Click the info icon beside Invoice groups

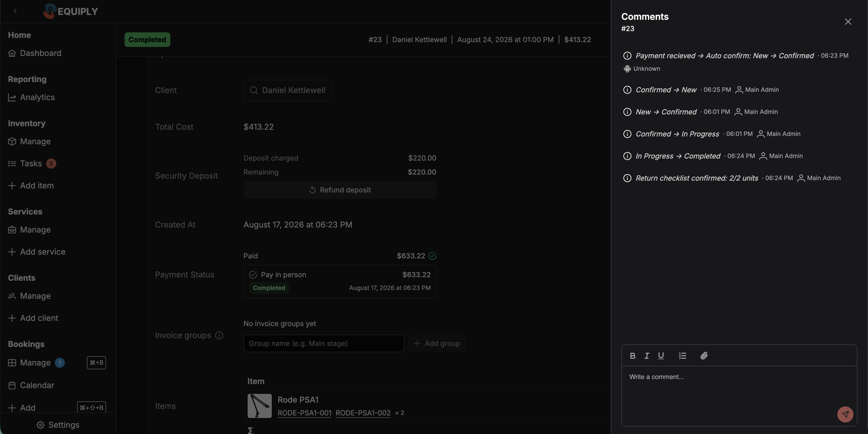(x=219, y=335)
